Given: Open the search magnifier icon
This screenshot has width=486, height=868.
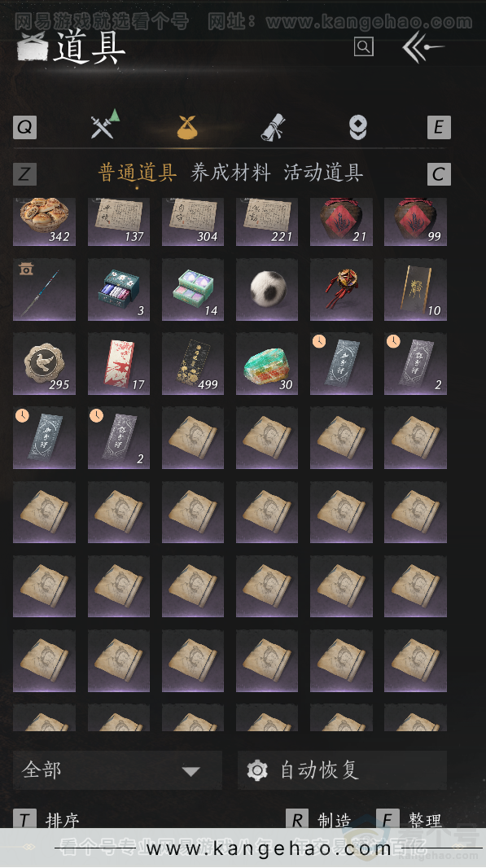Looking at the screenshot, I should [364, 46].
